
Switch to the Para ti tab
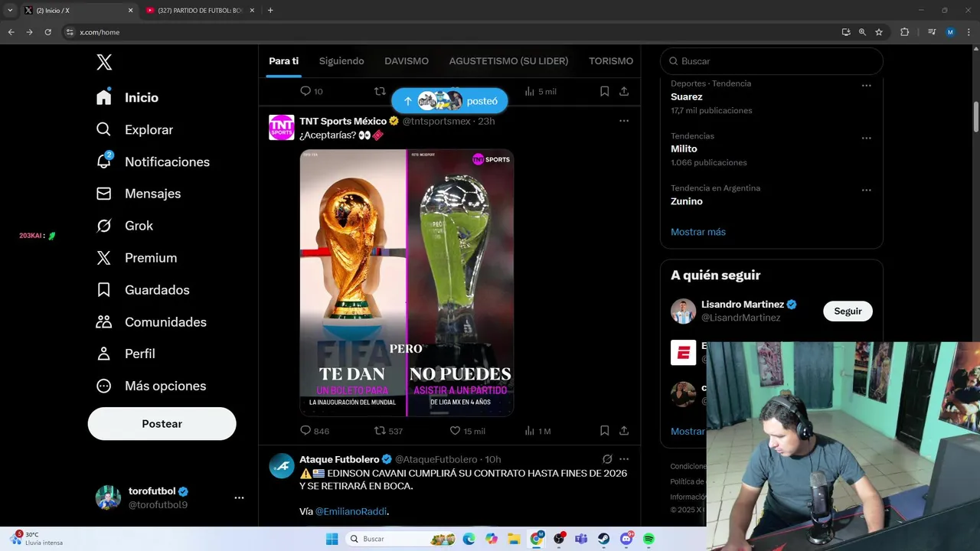coord(283,61)
